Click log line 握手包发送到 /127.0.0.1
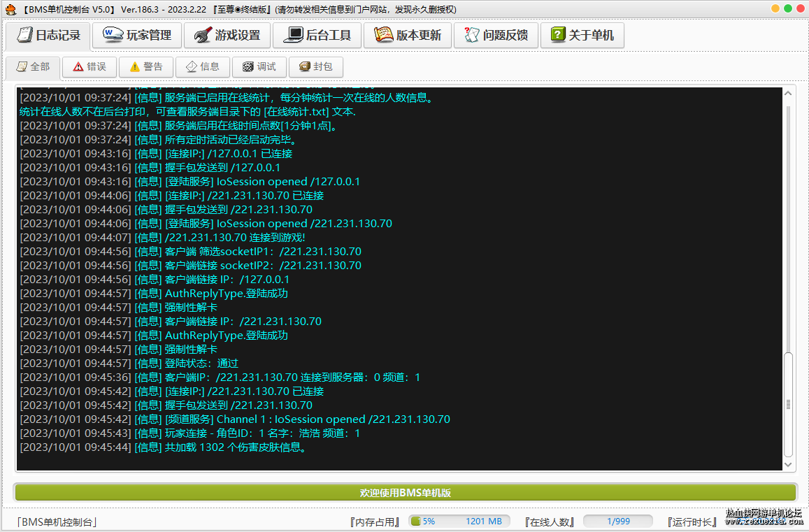The height and width of the screenshot is (532, 809). tap(150, 167)
